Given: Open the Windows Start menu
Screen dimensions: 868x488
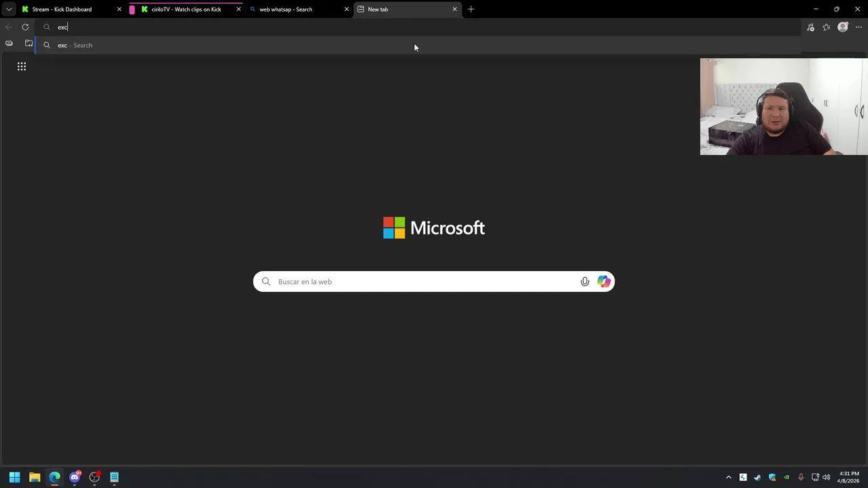Looking at the screenshot, I should pyautogui.click(x=15, y=477).
